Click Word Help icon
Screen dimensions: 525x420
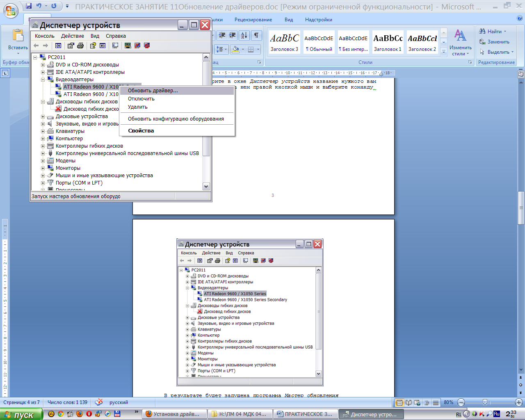pos(520,19)
